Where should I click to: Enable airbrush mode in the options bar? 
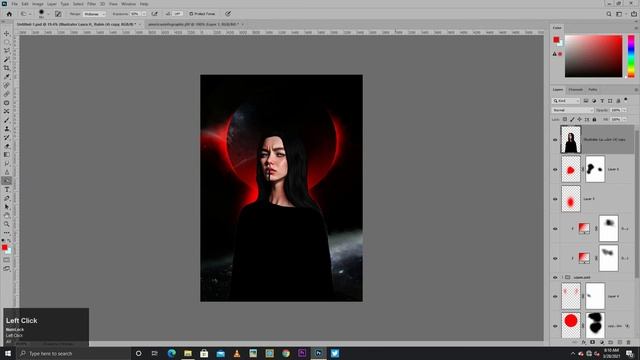(155, 14)
